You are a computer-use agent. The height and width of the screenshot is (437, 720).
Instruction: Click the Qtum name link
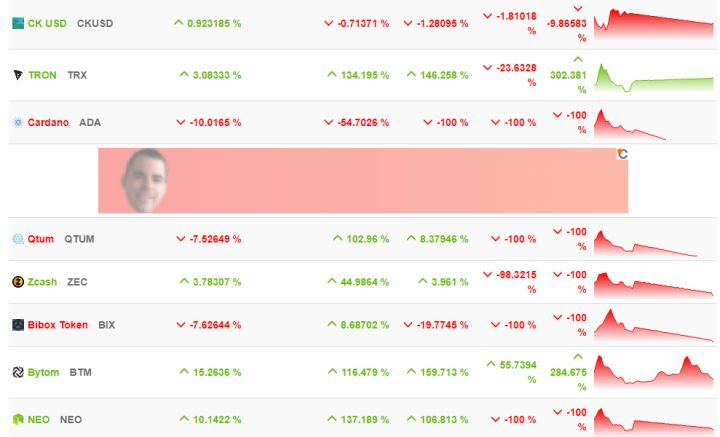point(41,239)
